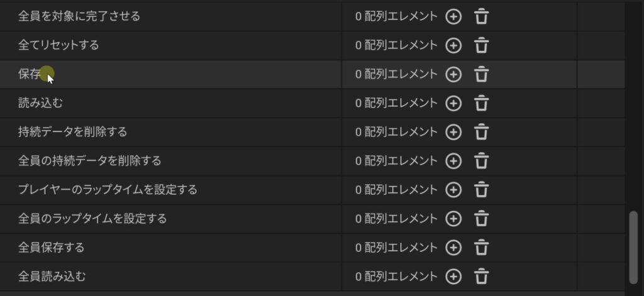Select the 全員読み込む property label
Image resolution: width=644 pixels, height=296 pixels.
coord(52,277)
